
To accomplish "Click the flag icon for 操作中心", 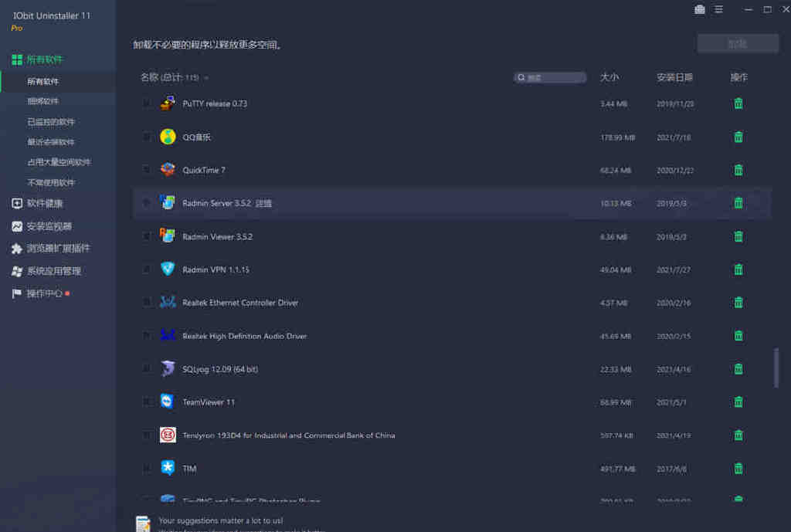I will (x=17, y=293).
